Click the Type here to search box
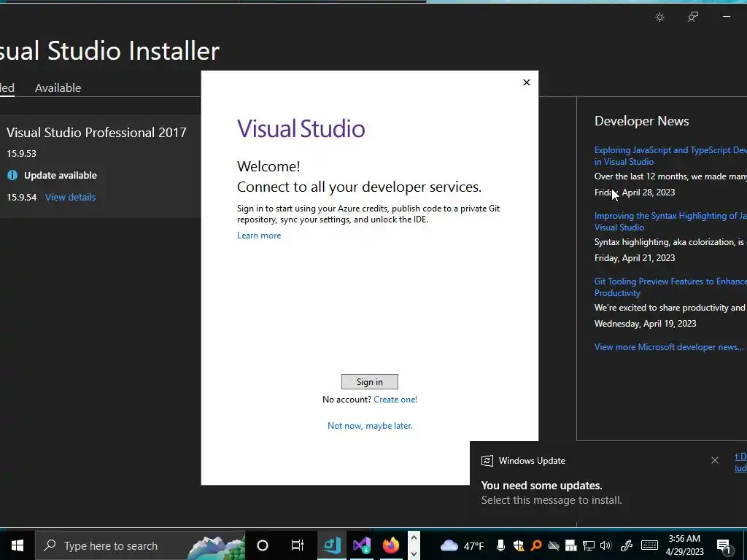This screenshot has height=560, width=747. click(140, 545)
